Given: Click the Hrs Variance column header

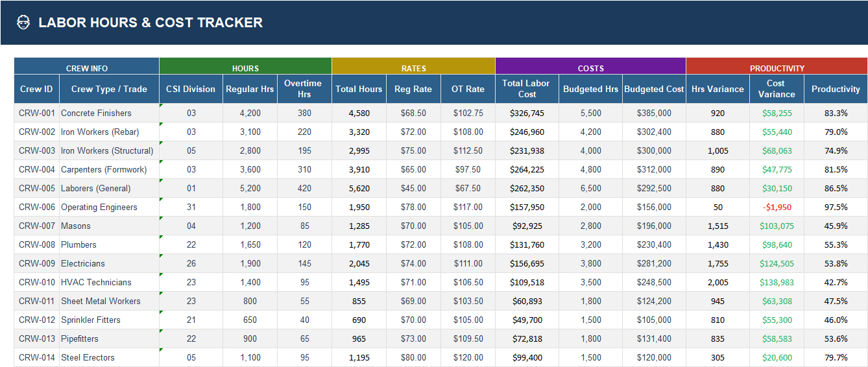Looking at the screenshot, I should [717, 89].
